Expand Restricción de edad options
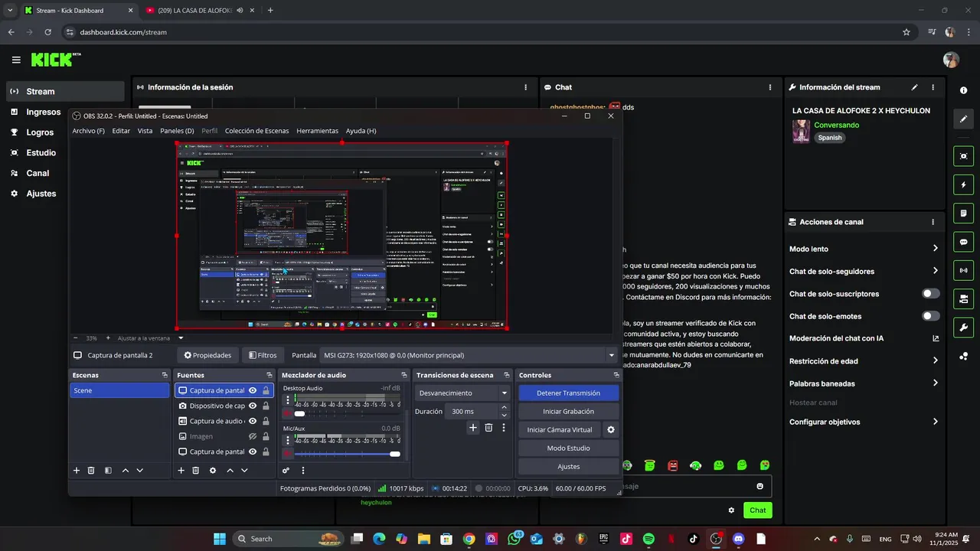980x551 pixels. tap(935, 361)
